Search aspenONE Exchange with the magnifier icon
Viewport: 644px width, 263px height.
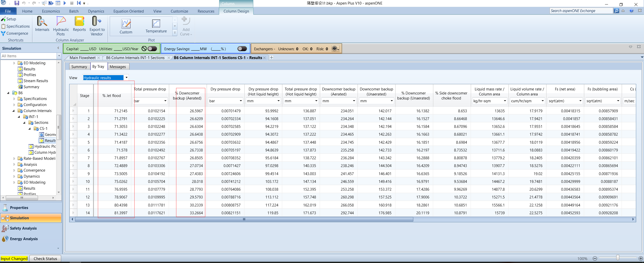click(616, 11)
